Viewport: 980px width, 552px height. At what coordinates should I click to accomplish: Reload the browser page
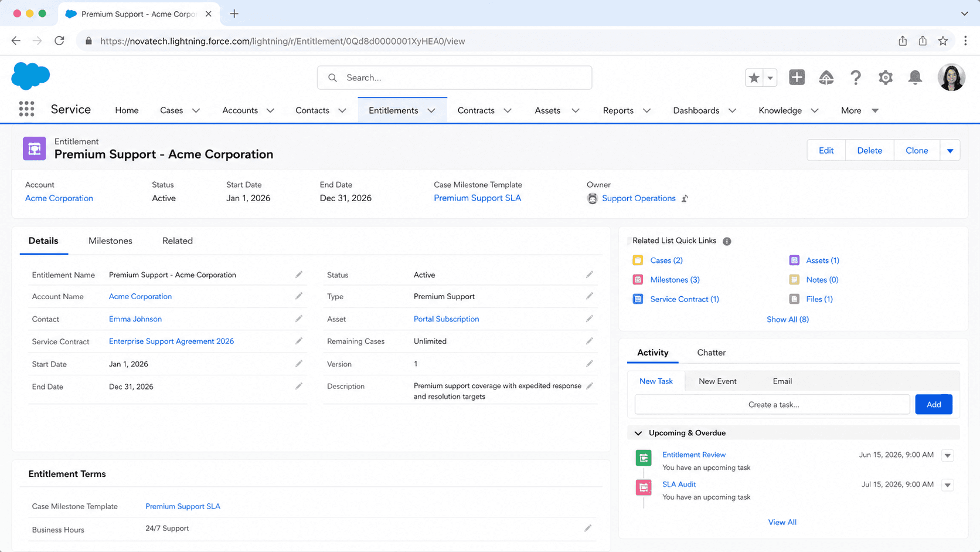click(59, 40)
